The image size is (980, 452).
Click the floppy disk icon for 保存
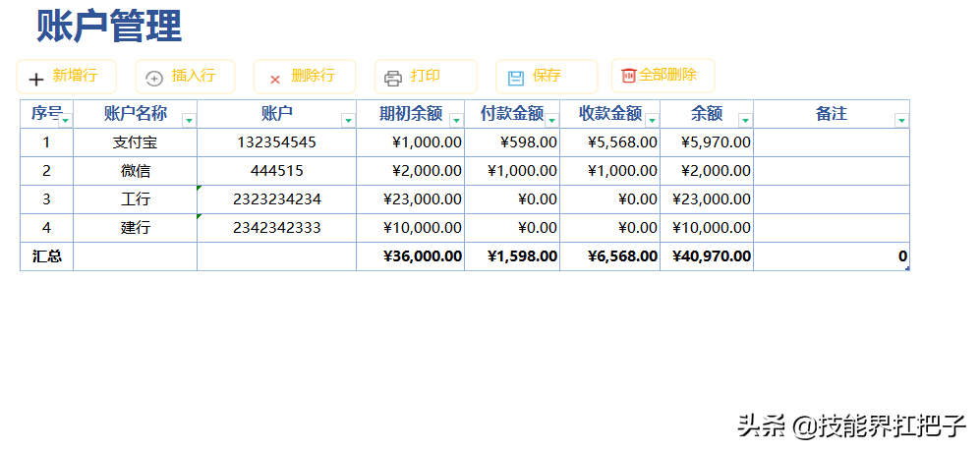click(516, 79)
